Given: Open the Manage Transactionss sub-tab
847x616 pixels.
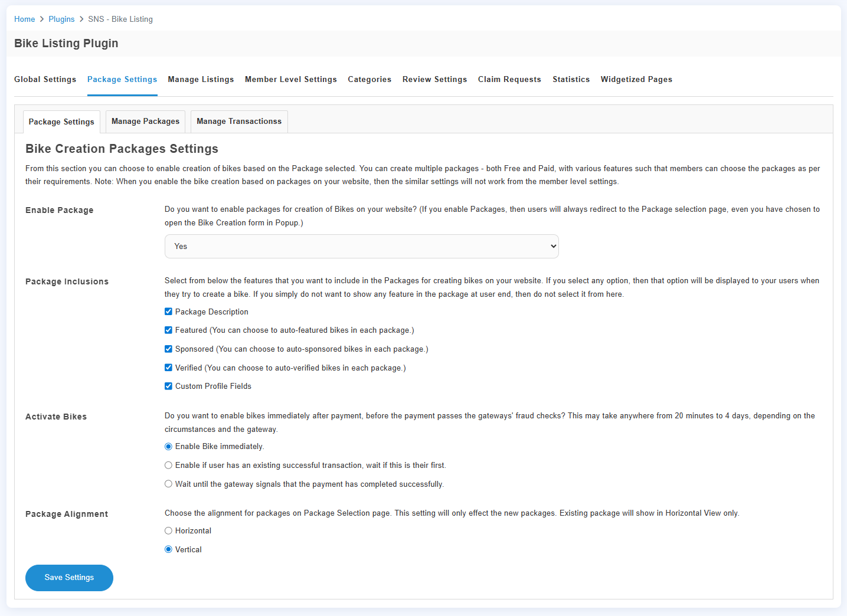Looking at the screenshot, I should coord(239,122).
